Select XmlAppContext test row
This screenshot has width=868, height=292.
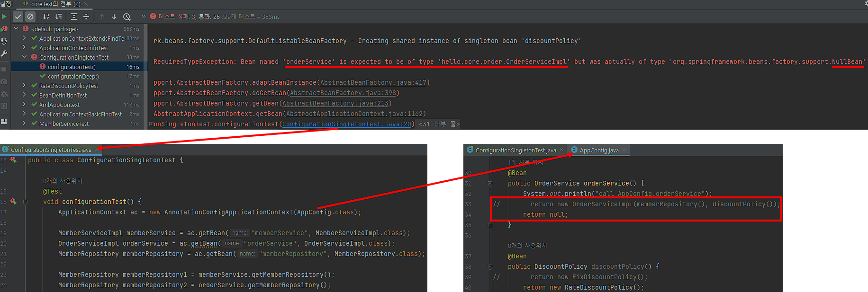tap(78, 105)
